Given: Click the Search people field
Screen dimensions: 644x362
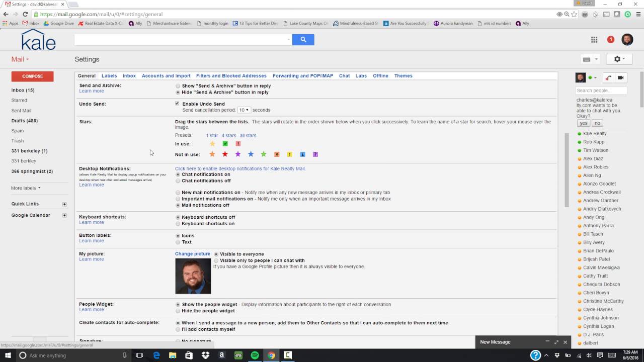Looking at the screenshot, I should [x=601, y=90].
